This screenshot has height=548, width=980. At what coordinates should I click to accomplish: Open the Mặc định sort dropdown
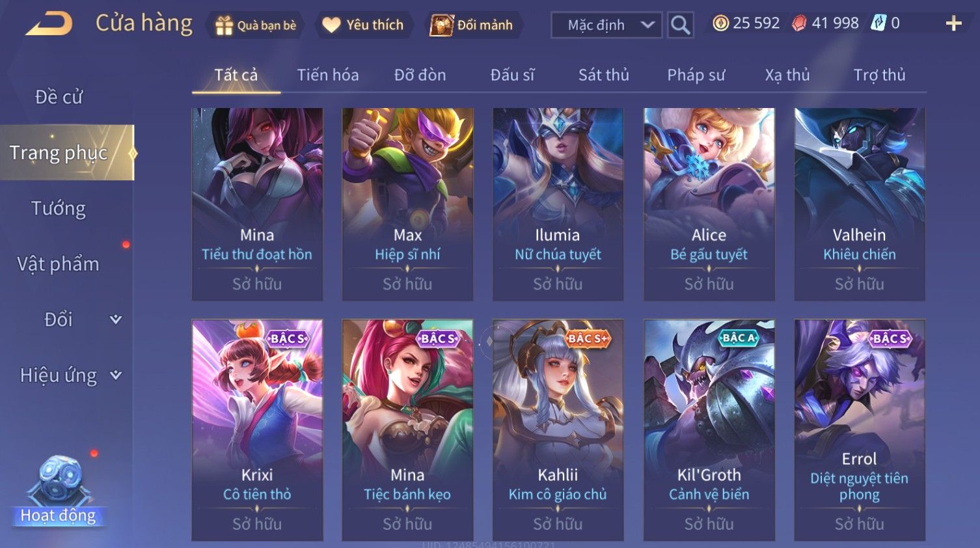(606, 25)
